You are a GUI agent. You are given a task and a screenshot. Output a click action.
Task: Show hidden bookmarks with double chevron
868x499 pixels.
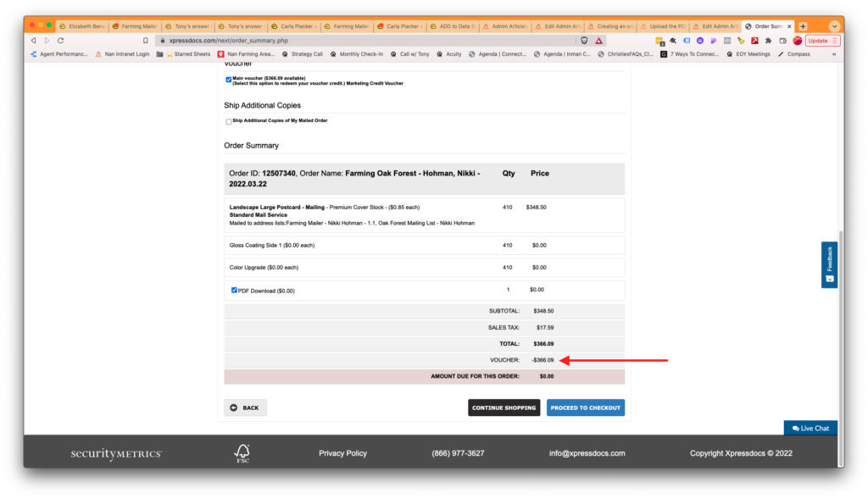[x=833, y=54]
